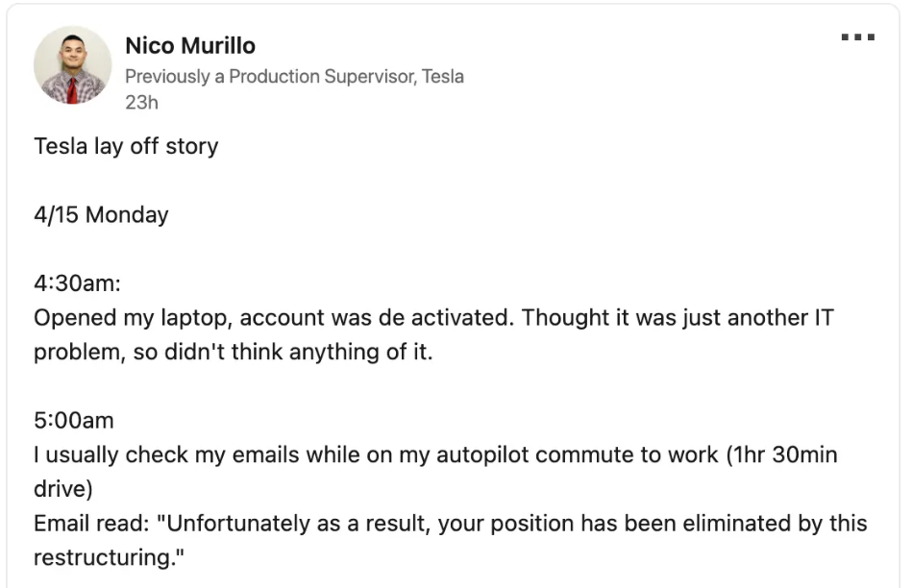Click the Tesla lay off story heading
912x588 pixels.
pos(126,146)
